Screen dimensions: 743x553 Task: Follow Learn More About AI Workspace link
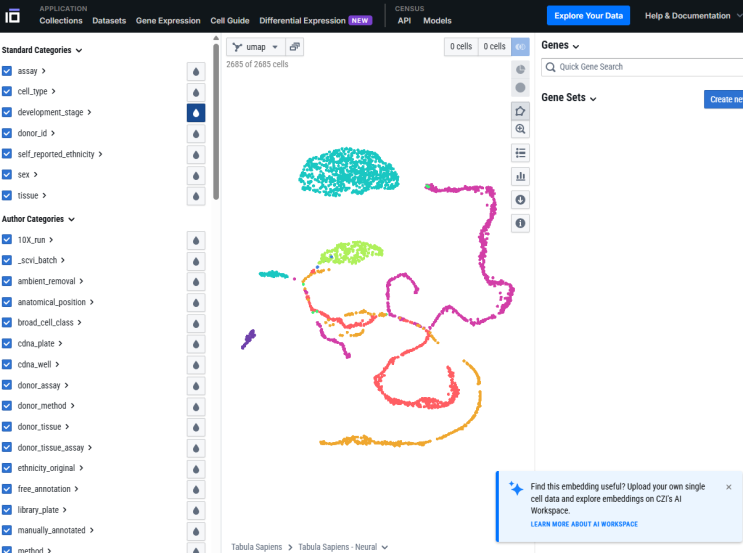(584, 524)
